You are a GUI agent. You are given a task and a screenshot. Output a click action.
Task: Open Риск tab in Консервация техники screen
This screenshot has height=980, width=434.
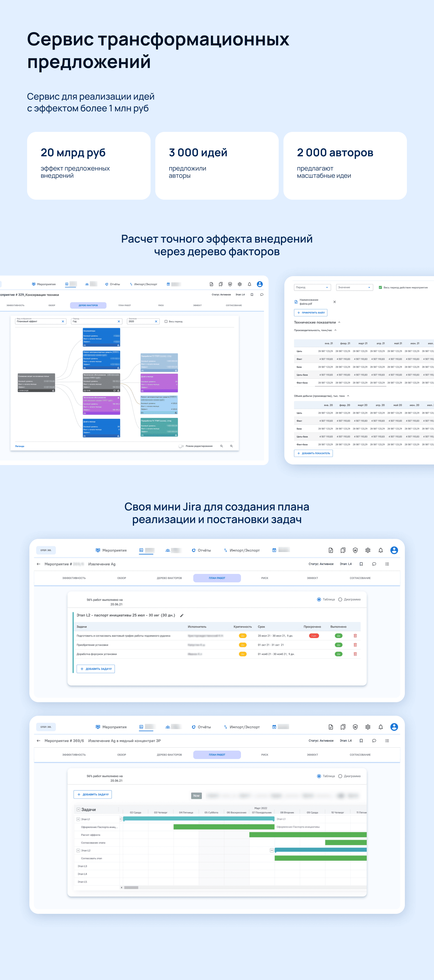(x=161, y=305)
